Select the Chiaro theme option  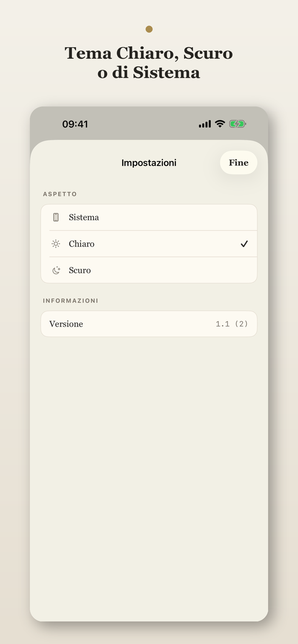point(149,244)
